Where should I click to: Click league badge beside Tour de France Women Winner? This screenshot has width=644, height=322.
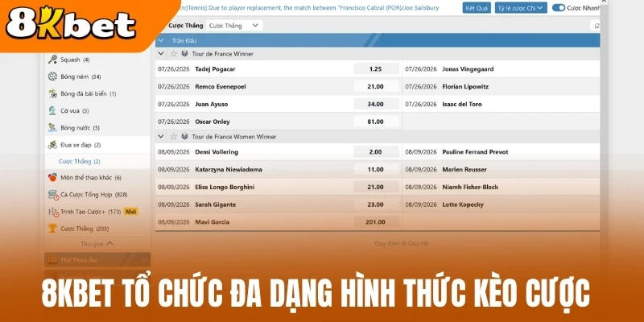click(x=184, y=137)
